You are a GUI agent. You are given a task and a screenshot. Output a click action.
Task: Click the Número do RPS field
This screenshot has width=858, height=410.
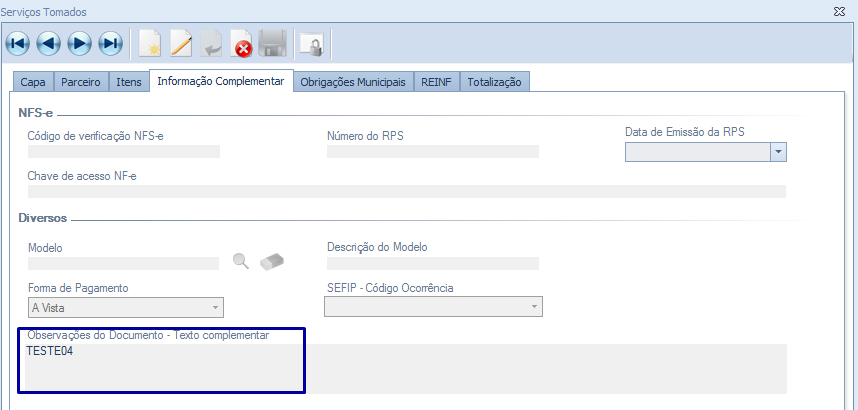(x=433, y=152)
